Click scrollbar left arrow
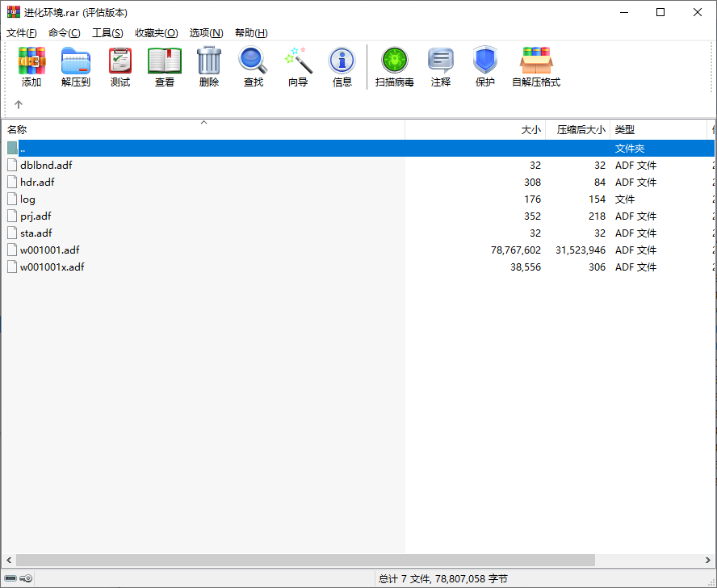The width and height of the screenshot is (717, 588). coord(9,560)
